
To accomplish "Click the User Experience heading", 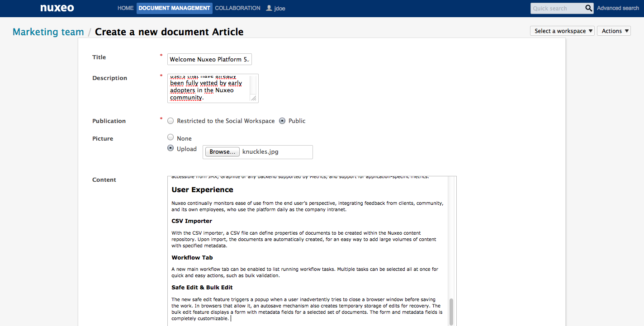I will [202, 190].
